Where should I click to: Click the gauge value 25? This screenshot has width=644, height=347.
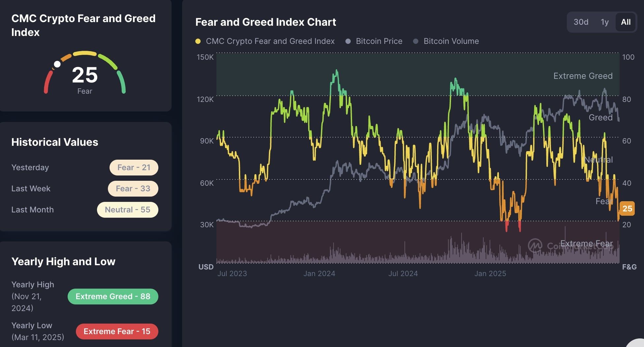(x=85, y=75)
